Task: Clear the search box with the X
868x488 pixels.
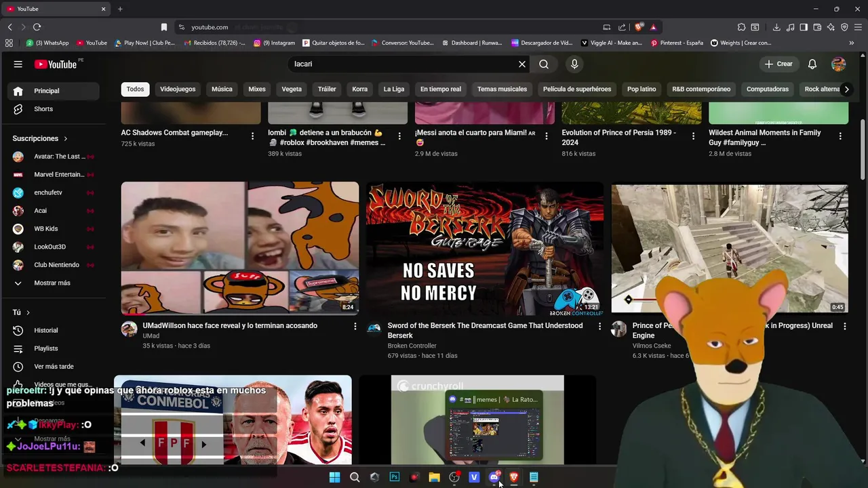Action: point(522,64)
